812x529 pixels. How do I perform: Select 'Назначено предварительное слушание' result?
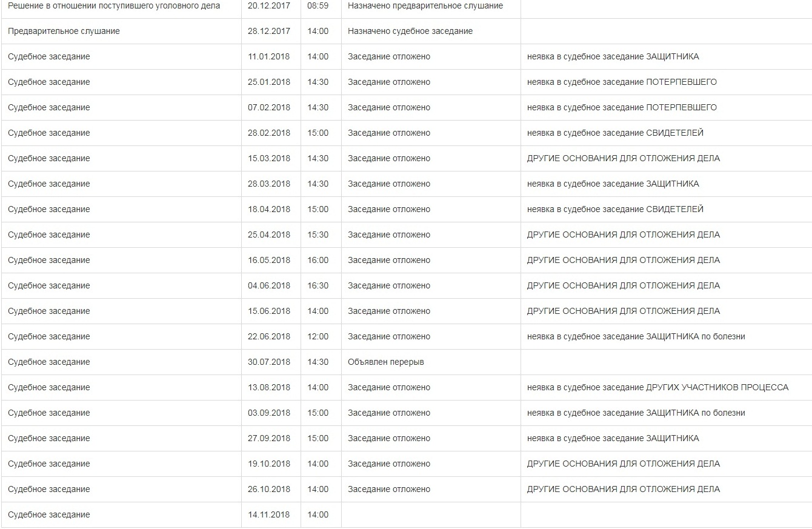pyautogui.click(x=425, y=5)
